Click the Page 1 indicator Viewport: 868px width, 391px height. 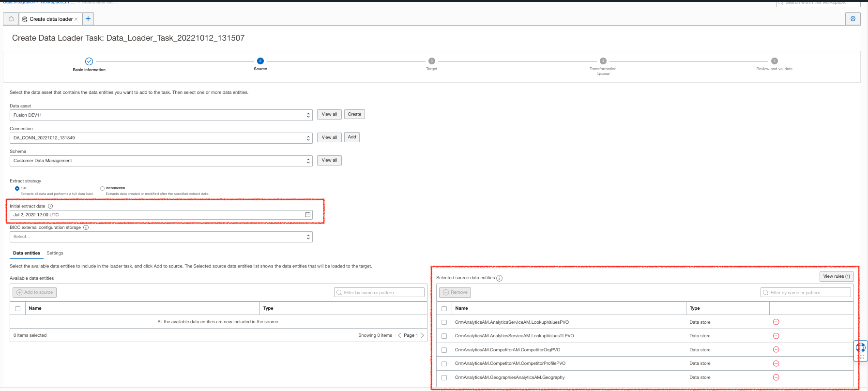(411, 335)
